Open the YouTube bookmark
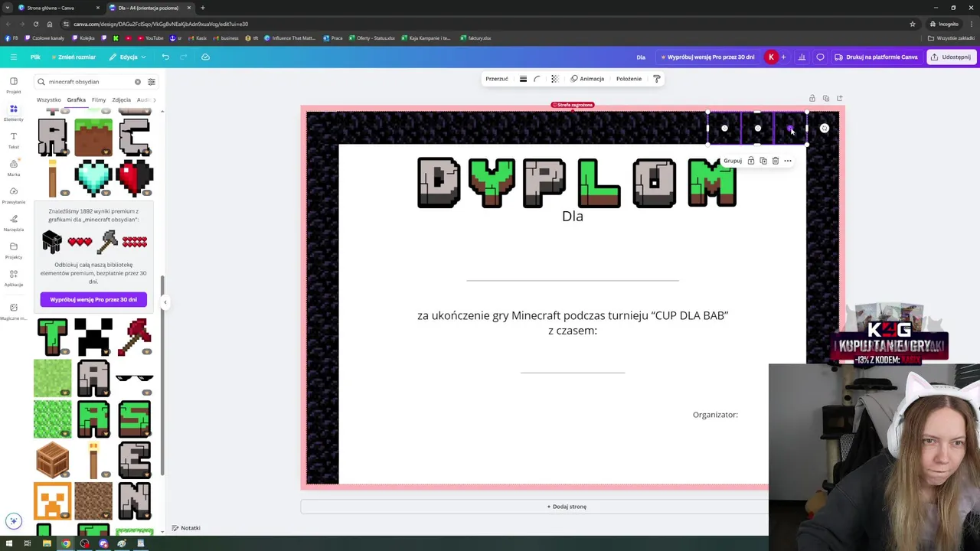 coord(151,37)
